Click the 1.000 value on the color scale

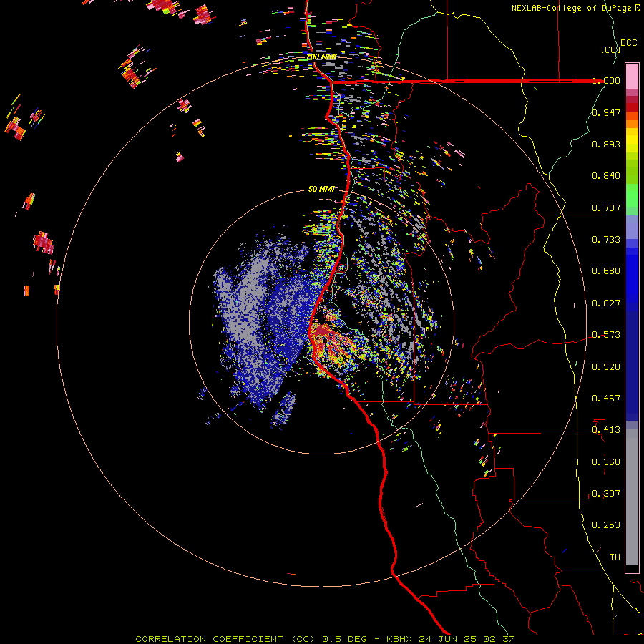pyautogui.click(x=606, y=80)
